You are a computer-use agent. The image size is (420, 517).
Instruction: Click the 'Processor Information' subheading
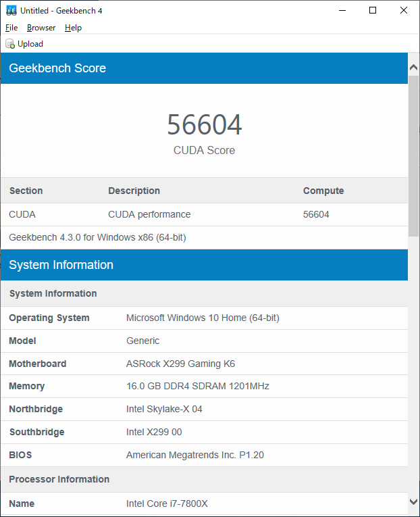point(59,479)
